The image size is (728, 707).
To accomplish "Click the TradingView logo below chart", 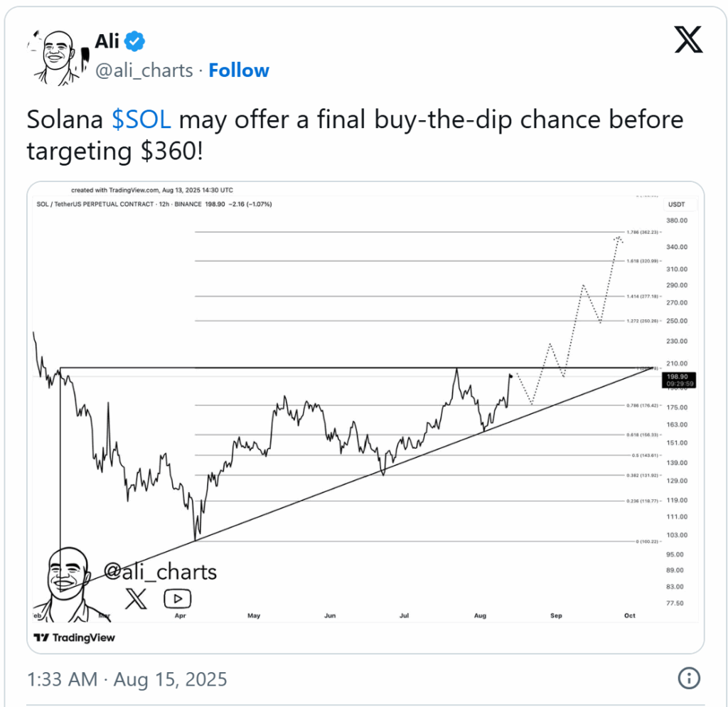I will (x=74, y=637).
